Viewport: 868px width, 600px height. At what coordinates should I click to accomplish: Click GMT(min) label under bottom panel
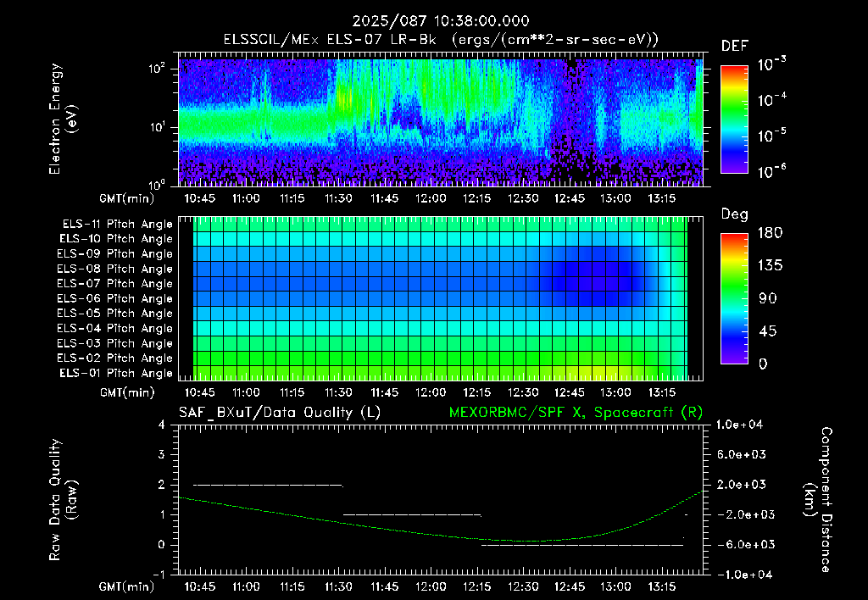tap(127, 586)
